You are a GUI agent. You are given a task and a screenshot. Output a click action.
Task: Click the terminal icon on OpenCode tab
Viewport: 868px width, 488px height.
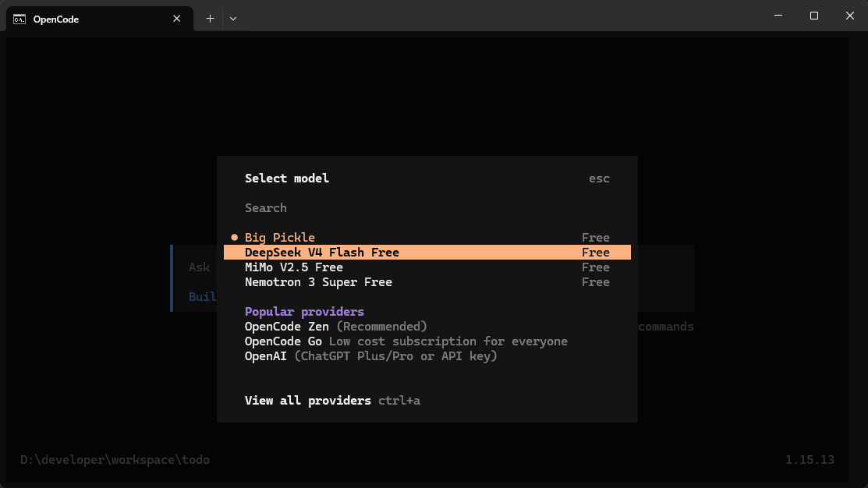[19, 19]
